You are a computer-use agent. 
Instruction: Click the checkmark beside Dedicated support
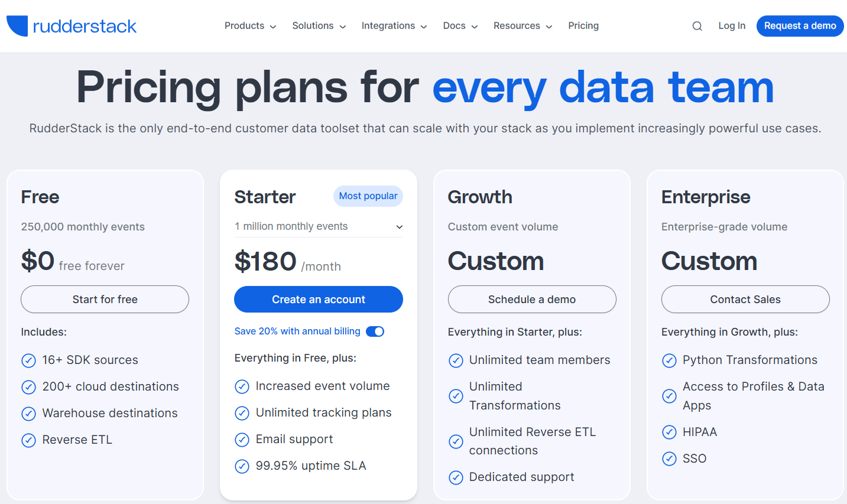pyautogui.click(x=456, y=477)
